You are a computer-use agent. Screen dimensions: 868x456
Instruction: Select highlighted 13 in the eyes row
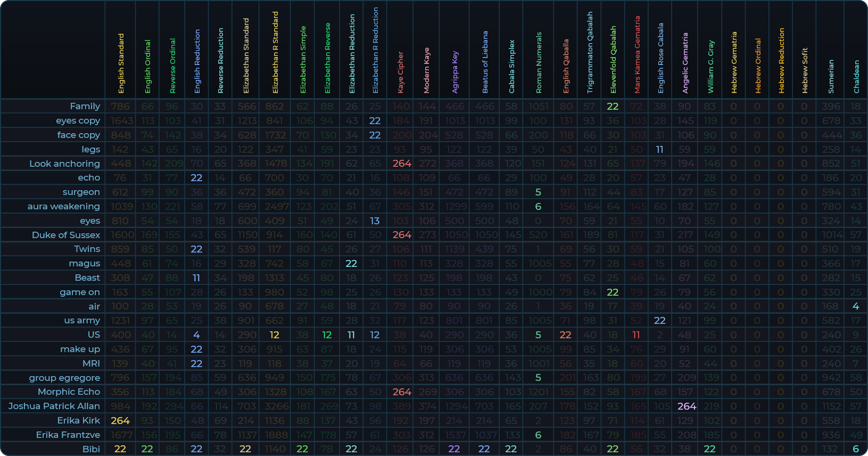coord(375,221)
